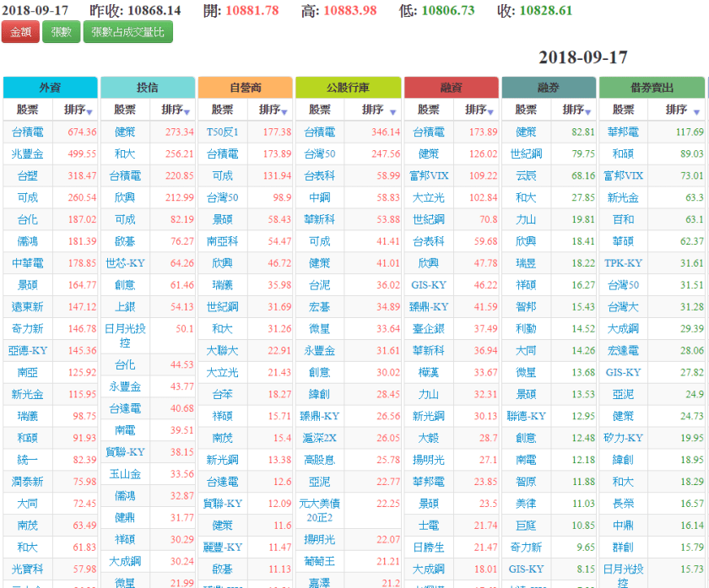The width and height of the screenshot is (709, 588).
Task: Open 兆豐金 stock in 外資 list
Action: pyautogui.click(x=28, y=154)
